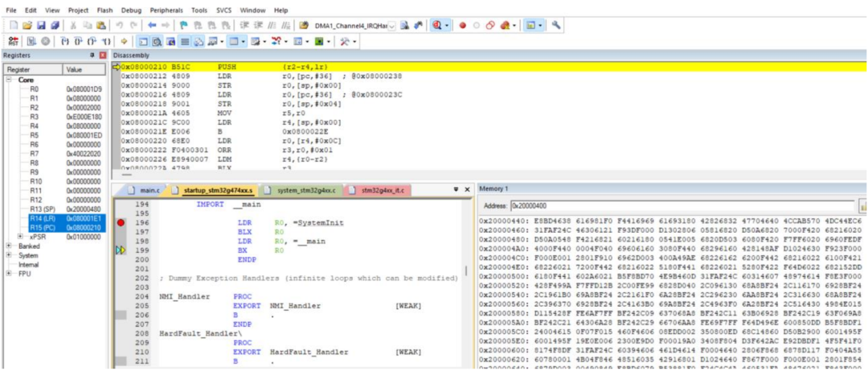This screenshot has height=375, width=868.
Task: Toggle the Symbols Window button
Action: (x=171, y=42)
